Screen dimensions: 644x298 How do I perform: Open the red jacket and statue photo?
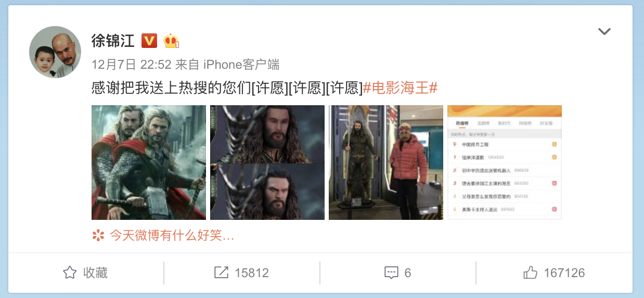click(386, 163)
